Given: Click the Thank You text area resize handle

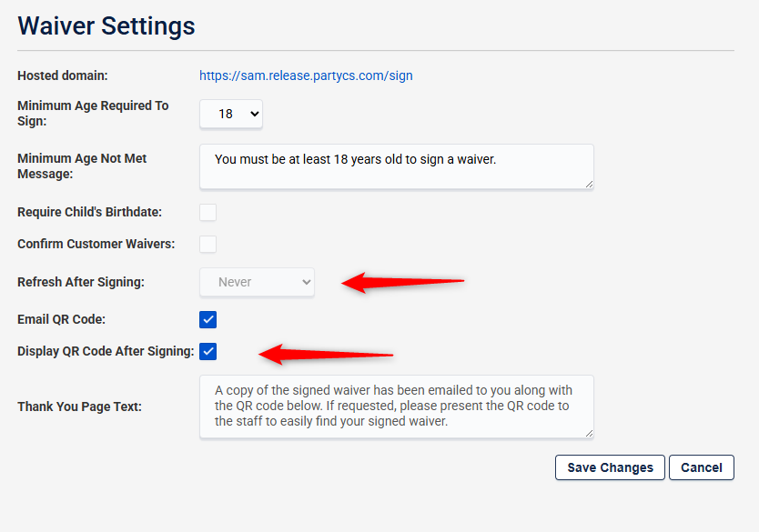Looking at the screenshot, I should pyautogui.click(x=589, y=433).
